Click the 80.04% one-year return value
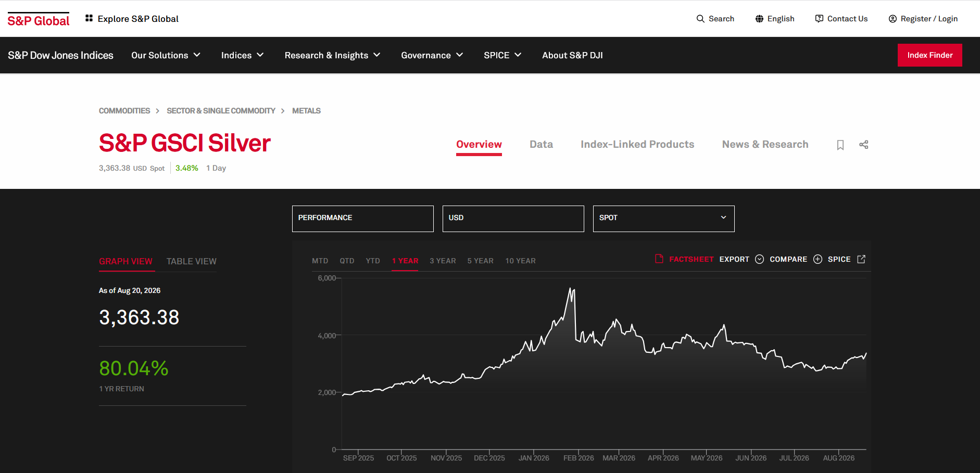This screenshot has width=980, height=473. click(134, 368)
